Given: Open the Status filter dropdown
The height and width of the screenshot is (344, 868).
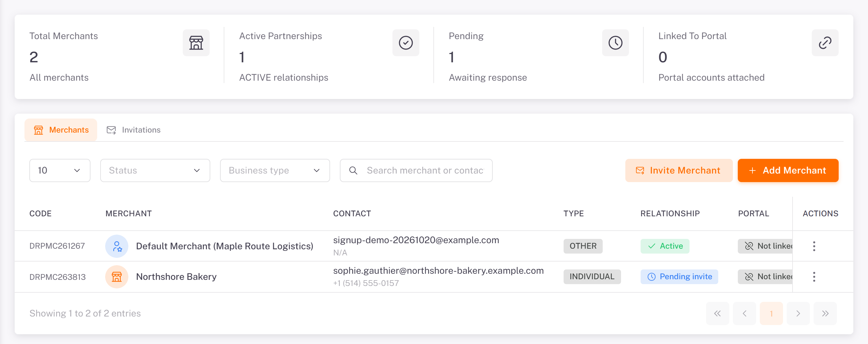Looking at the screenshot, I should click(155, 170).
